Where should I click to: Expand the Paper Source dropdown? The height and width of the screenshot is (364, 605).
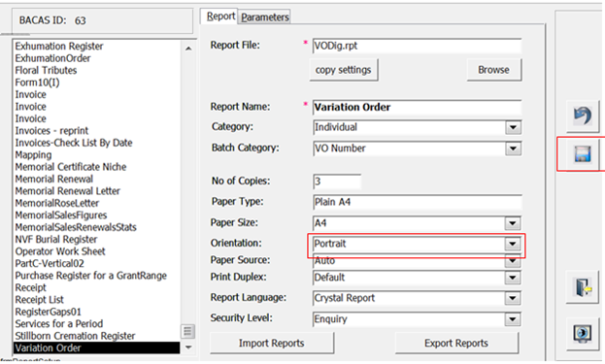pyautogui.click(x=513, y=261)
